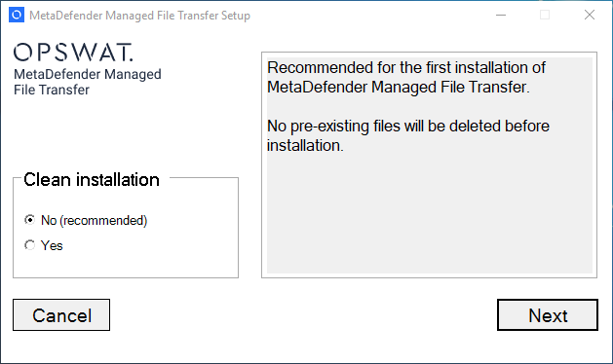Click the 'MetaDefender Managed' product name under logo

pos(88,74)
